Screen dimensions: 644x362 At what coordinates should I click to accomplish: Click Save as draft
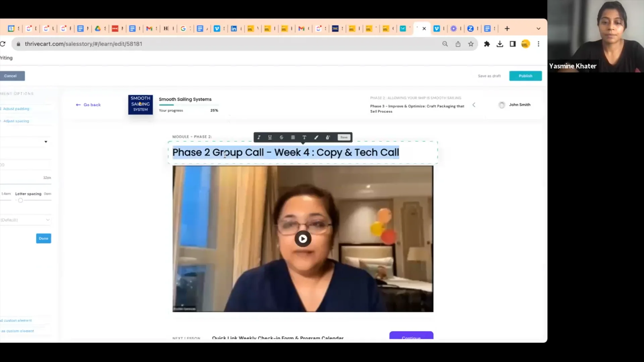point(489,76)
